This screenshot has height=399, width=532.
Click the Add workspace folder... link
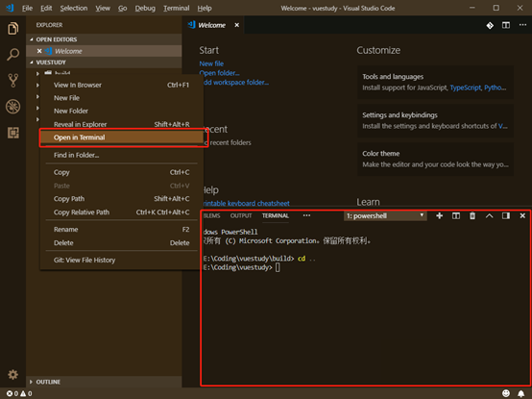pos(235,83)
